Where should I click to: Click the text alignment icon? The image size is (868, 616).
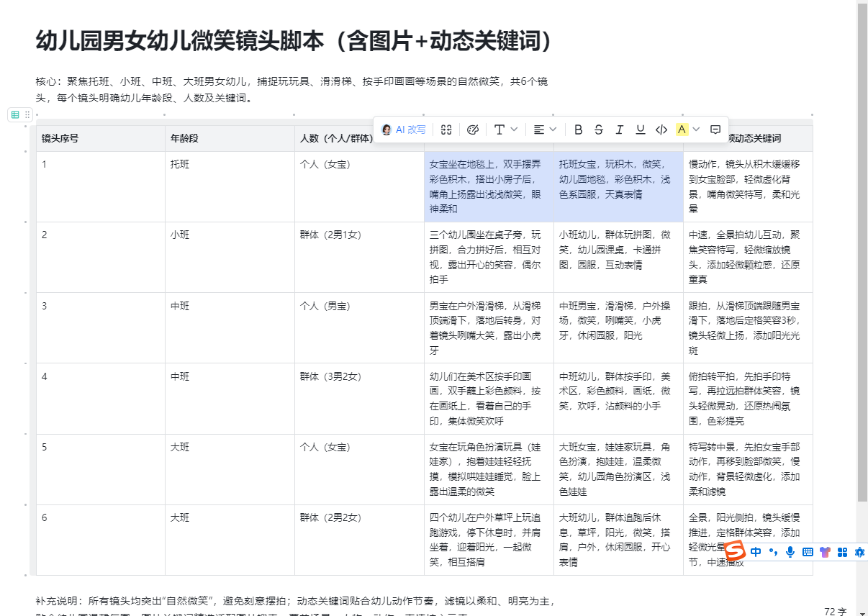point(539,130)
